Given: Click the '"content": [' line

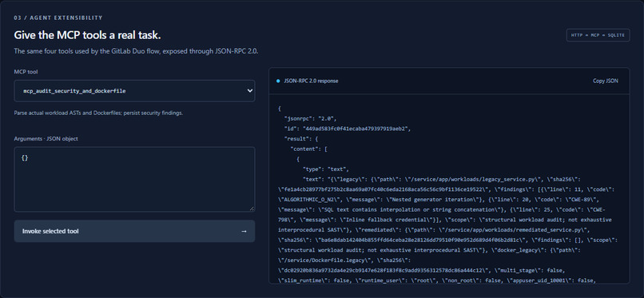Looking at the screenshot, I should (308, 149).
